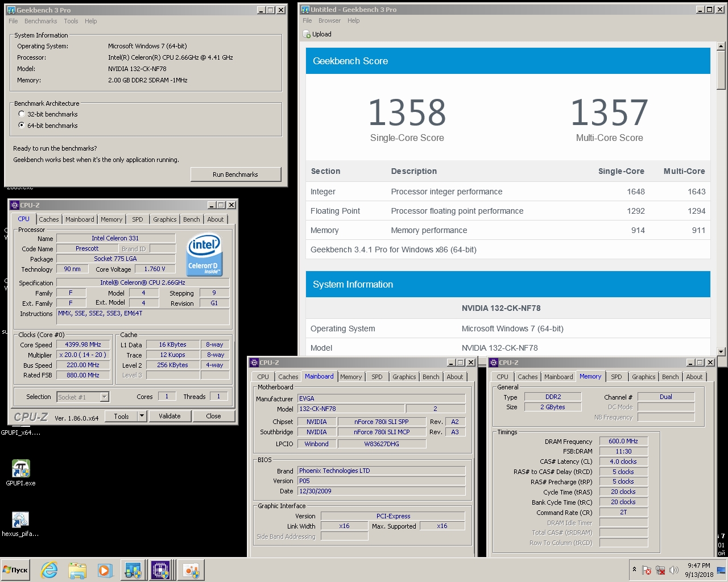Click the single-core score 1358
728x582 pixels.
407,113
